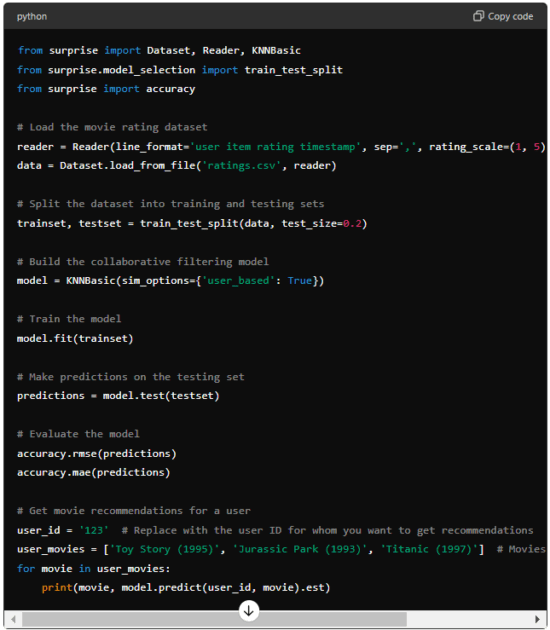Click the model.fit(trainset) line

click(75, 338)
